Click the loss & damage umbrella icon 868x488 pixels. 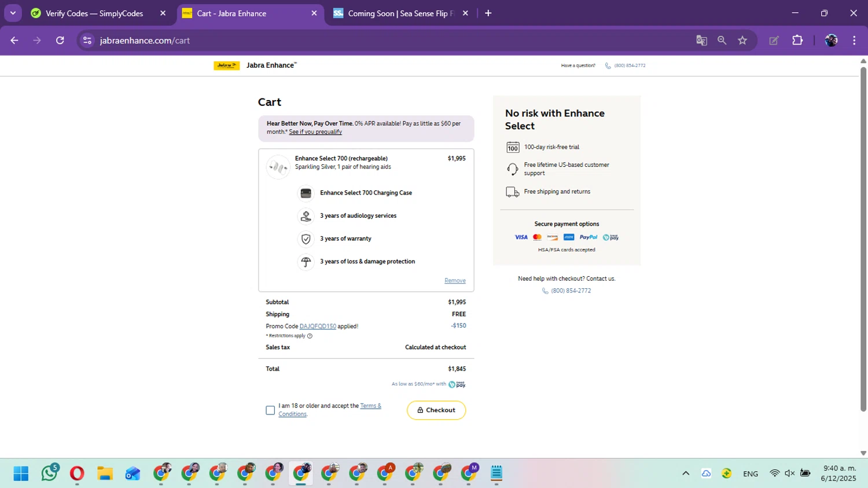click(x=306, y=262)
